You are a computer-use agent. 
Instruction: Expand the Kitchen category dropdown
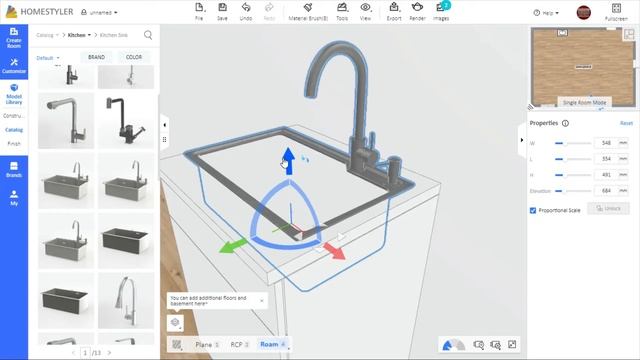coord(79,35)
